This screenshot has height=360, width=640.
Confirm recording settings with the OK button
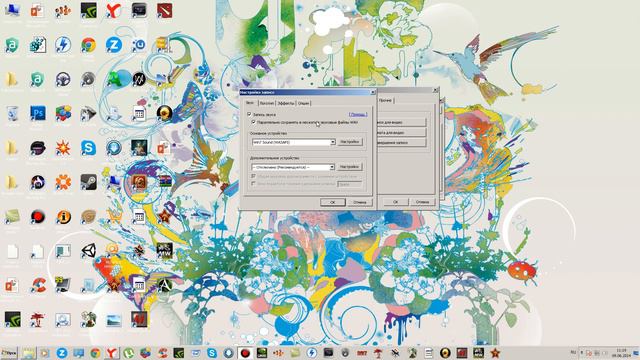[332, 202]
